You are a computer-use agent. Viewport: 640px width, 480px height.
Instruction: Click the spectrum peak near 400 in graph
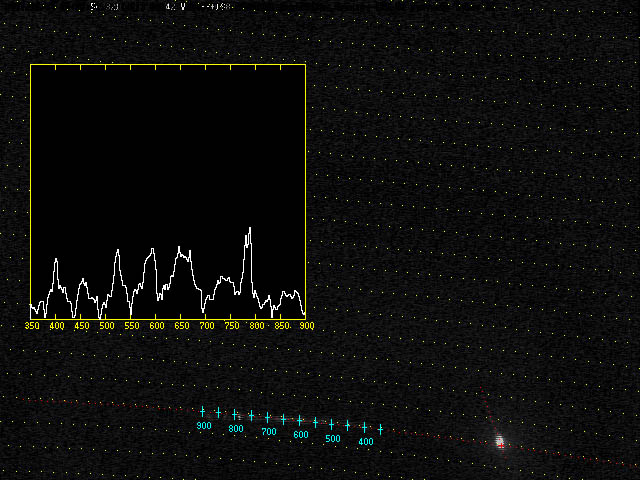tap(56, 260)
